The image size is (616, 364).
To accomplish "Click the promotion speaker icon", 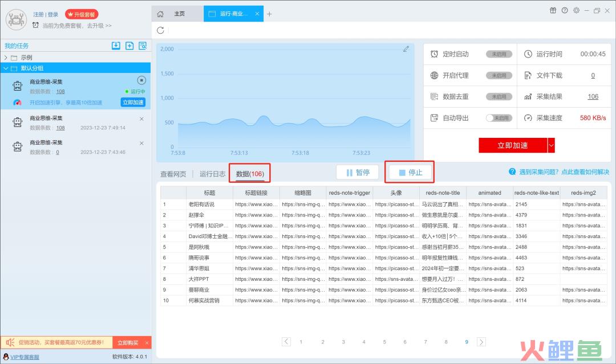I will coord(10,342).
